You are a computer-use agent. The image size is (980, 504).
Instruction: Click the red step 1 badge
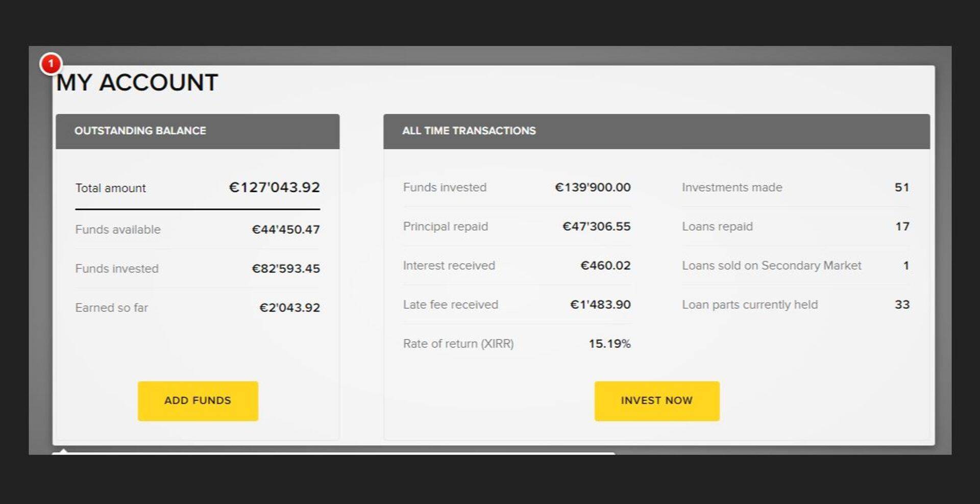pyautogui.click(x=51, y=64)
